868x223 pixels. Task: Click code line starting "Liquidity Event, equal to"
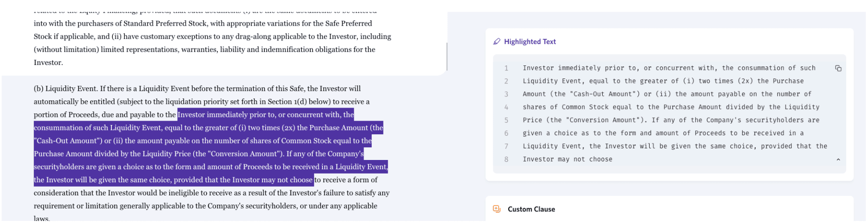coord(663,81)
